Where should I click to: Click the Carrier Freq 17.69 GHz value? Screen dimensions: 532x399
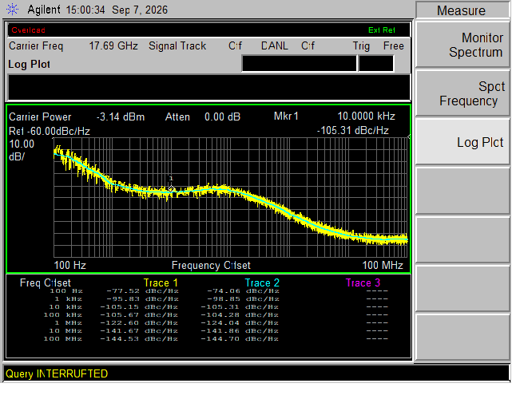[x=113, y=45]
